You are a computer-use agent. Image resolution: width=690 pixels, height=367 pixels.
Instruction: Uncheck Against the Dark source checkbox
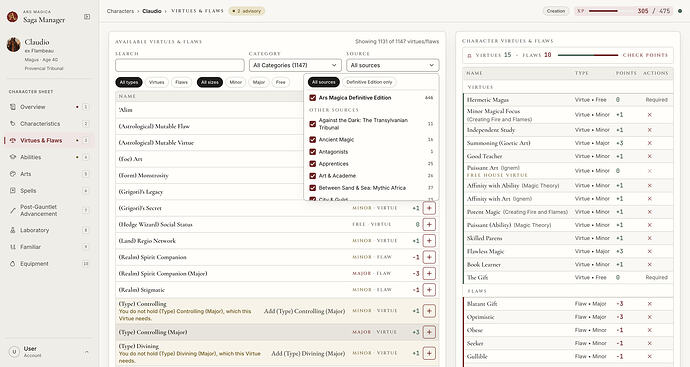tap(313, 124)
